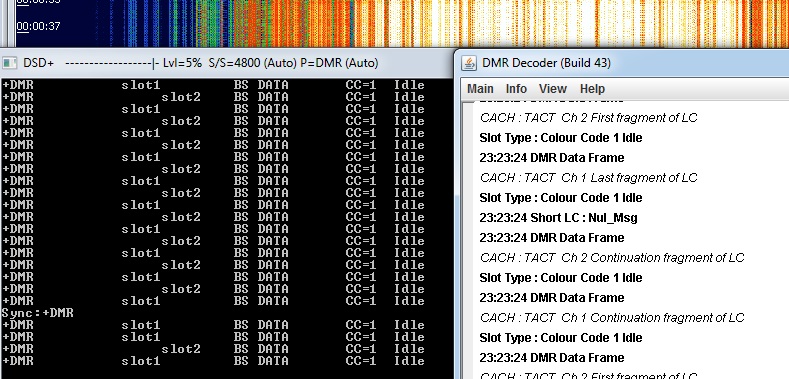This screenshot has height=379, width=789.
Task: Click the last Idle entry in DSD+ console
Action: point(409,361)
